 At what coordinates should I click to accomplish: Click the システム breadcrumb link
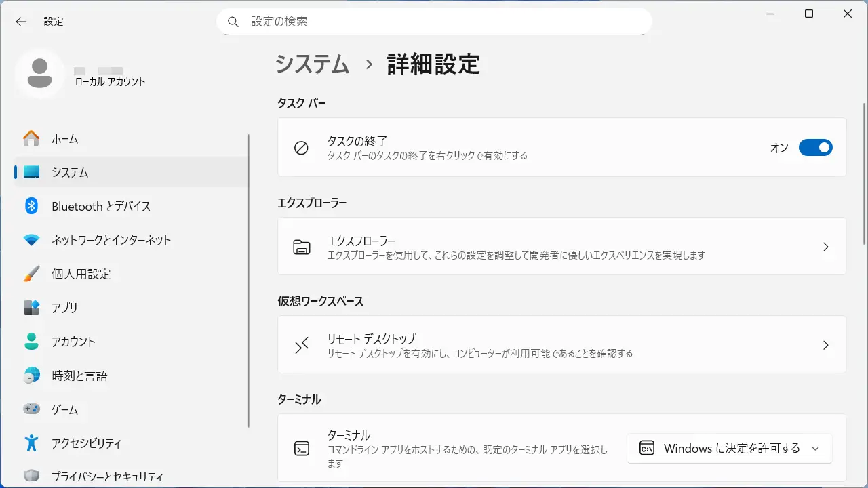(312, 64)
